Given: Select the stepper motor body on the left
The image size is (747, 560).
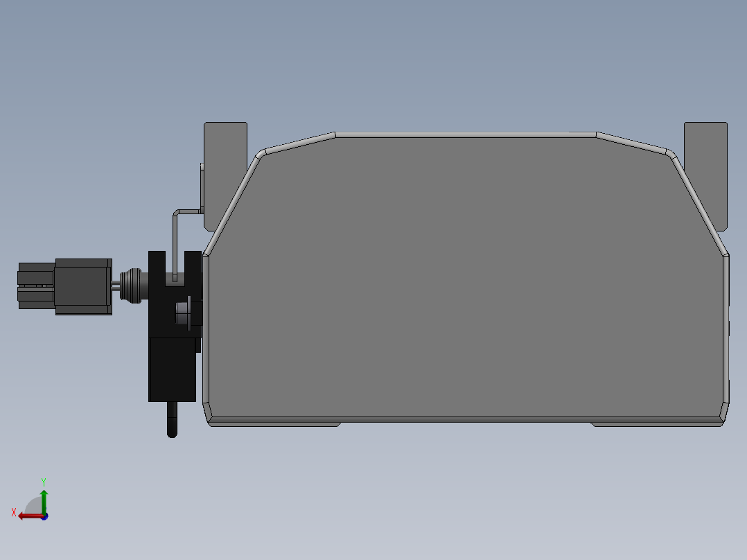Looking at the screenshot, I should (83, 286).
